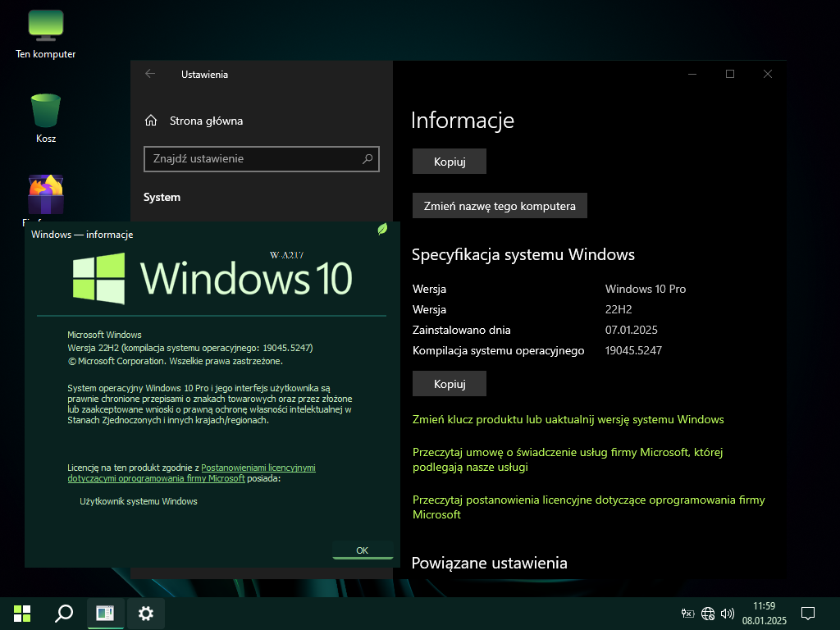Open Postanowieniami licencyjnymi link in winver dialog
The height and width of the screenshot is (630, 840).
pyautogui.click(x=258, y=468)
